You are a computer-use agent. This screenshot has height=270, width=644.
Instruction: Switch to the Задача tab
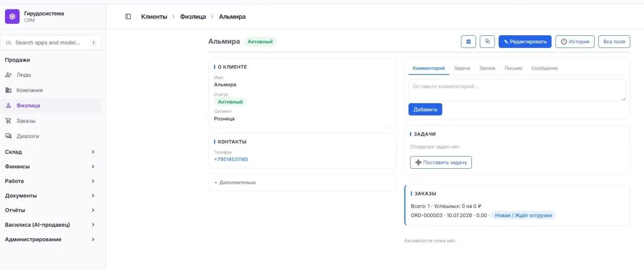462,68
